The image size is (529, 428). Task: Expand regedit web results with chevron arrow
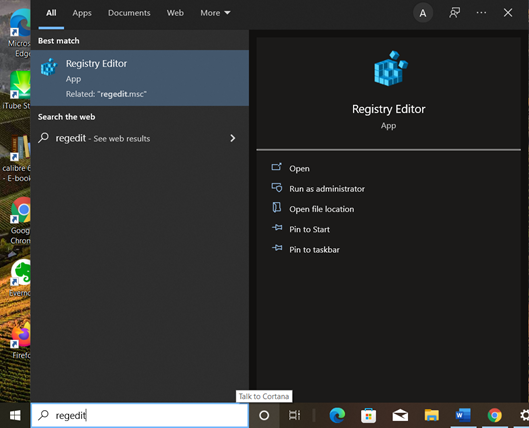[232, 138]
